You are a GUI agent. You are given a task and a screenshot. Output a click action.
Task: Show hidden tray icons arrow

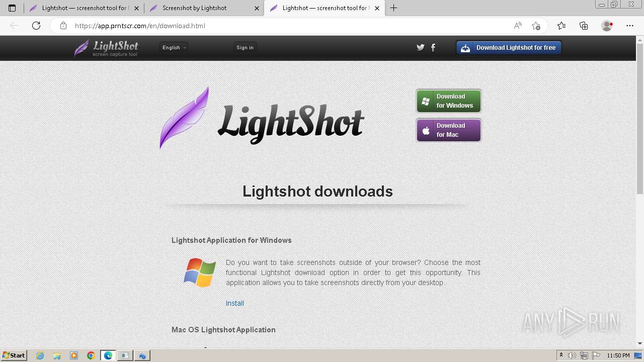pos(561,355)
